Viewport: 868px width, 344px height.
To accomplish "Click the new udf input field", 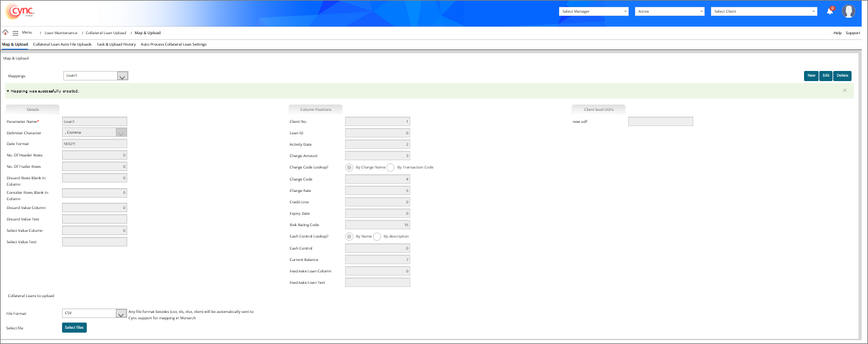I will (x=660, y=121).
